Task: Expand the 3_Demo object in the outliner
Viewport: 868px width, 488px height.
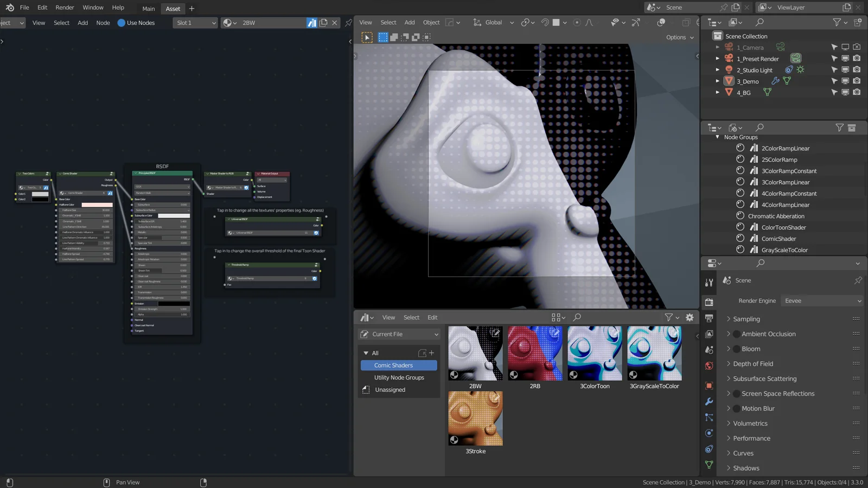Action: tap(717, 81)
